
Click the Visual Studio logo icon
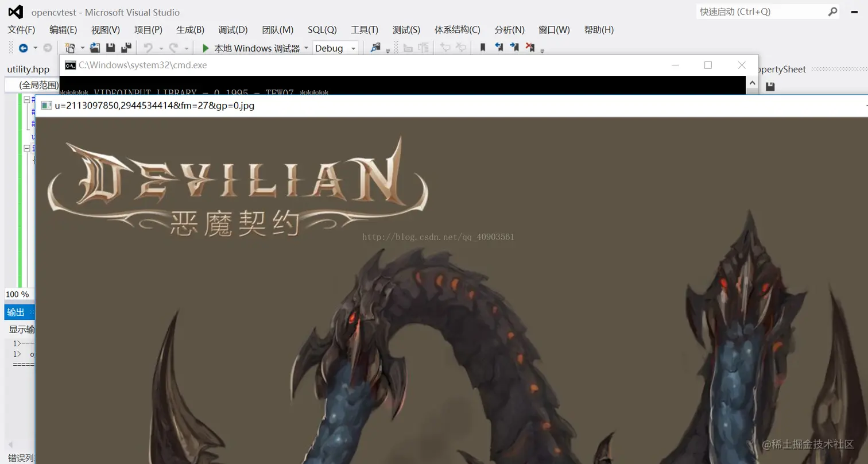click(15, 12)
